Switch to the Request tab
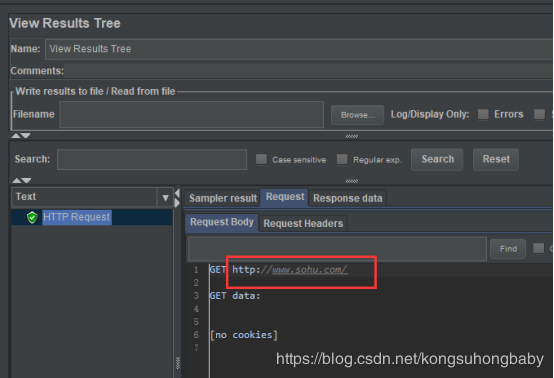Viewport: 554px width, 378px height. pos(285,197)
